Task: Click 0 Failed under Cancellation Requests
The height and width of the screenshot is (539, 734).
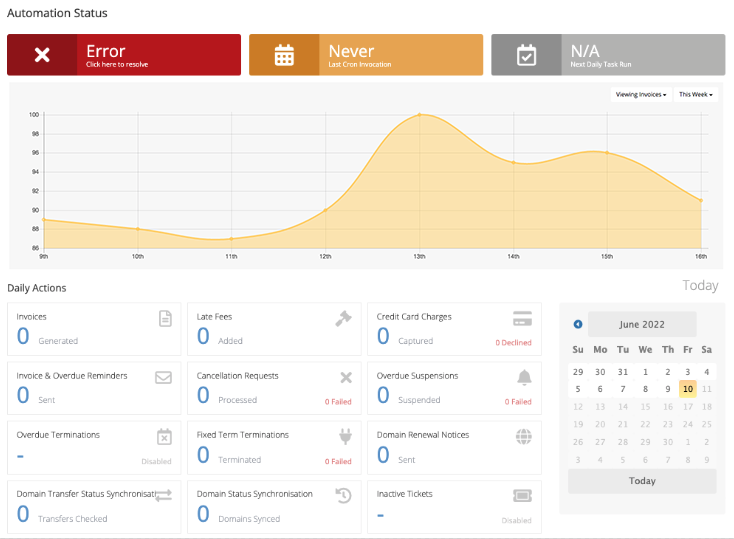Action: [338, 402]
